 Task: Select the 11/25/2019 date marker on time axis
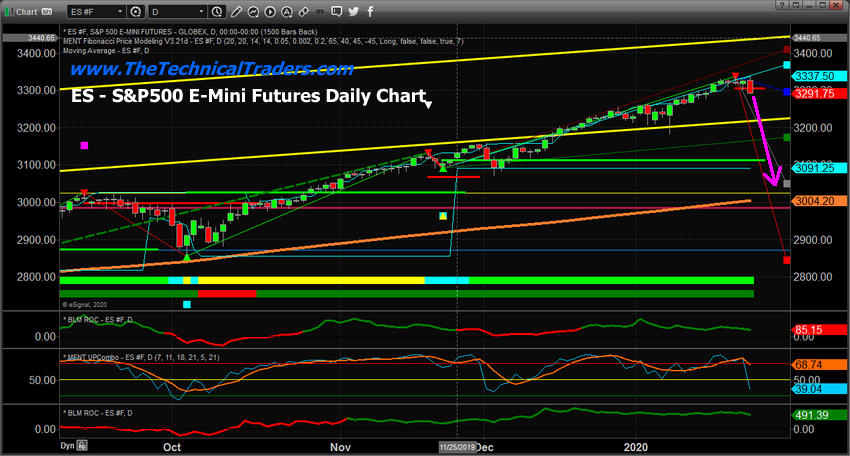pyautogui.click(x=457, y=447)
